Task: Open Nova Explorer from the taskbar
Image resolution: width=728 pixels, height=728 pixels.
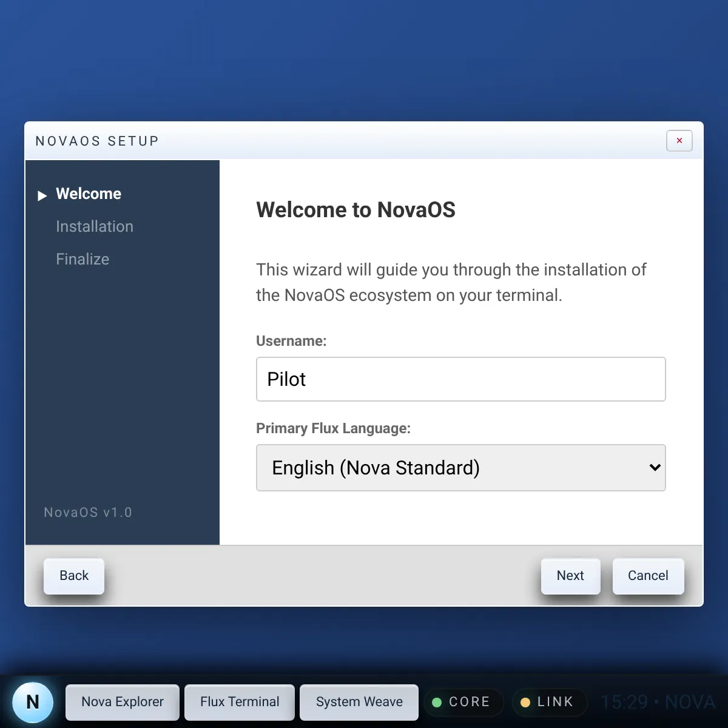Action: (123, 702)
